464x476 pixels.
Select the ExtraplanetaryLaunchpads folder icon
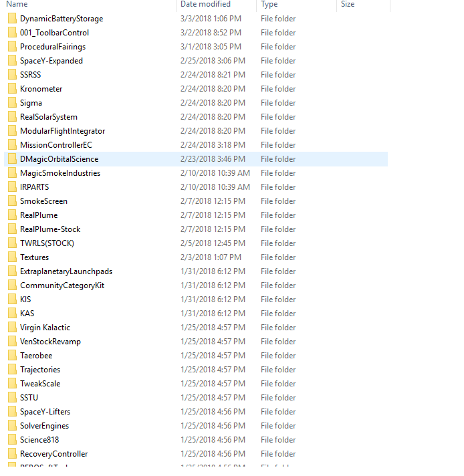point(12,271)
